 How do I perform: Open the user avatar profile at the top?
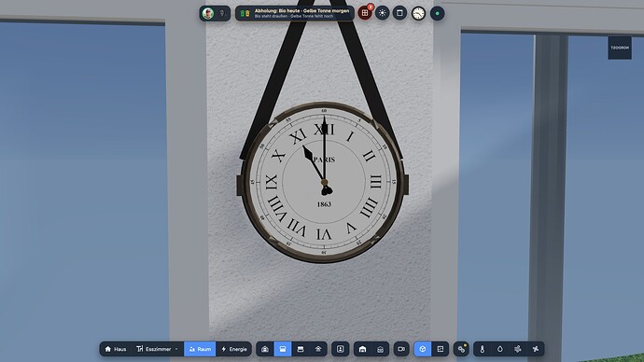[208, 14]
